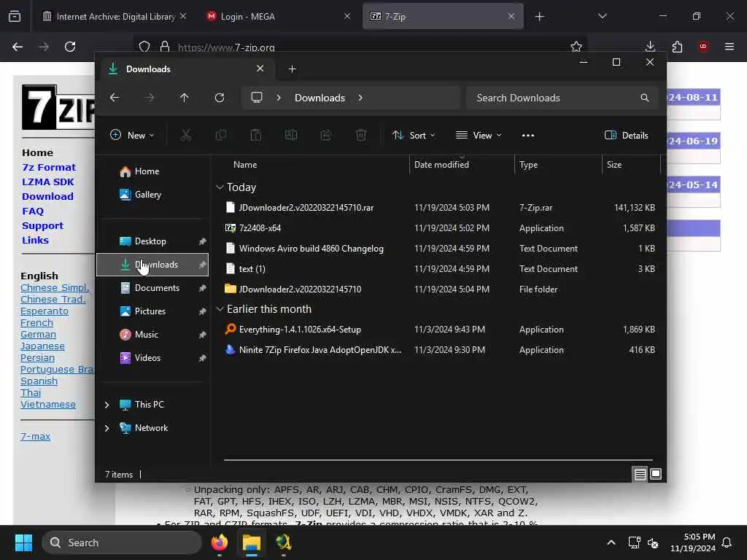Open the See more ellipsis menu in Explorer
Viewport: 747px width, 560px height.
click(528, 135)
